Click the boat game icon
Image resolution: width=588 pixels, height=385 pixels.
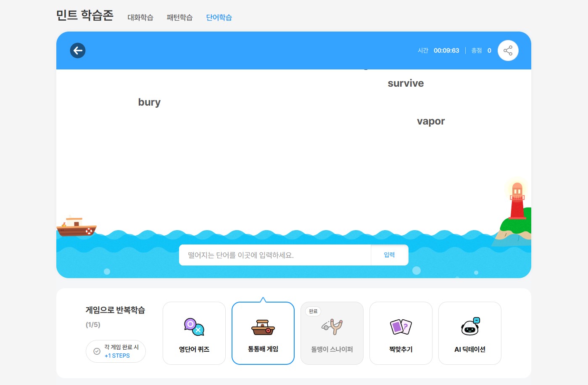[263, 327]
